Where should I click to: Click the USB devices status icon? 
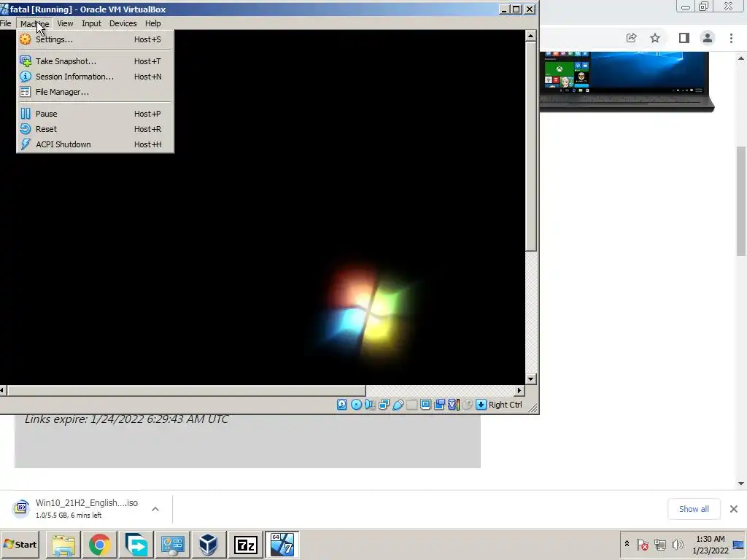click(x=398, y=405)
